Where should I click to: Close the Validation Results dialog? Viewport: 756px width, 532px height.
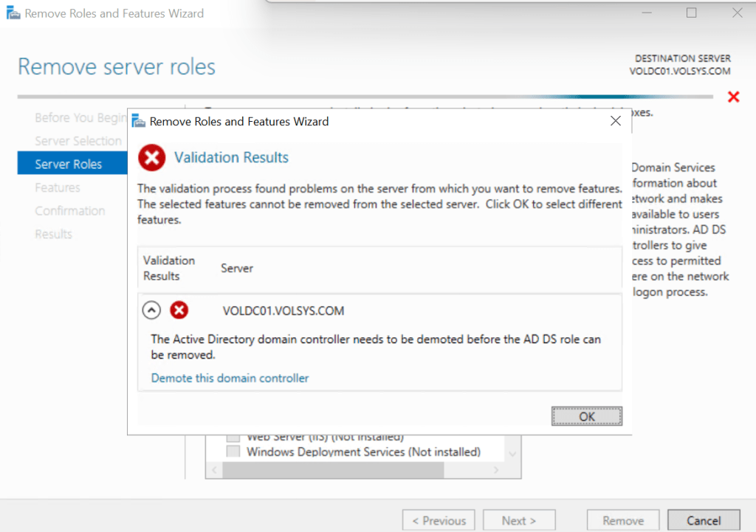click(615, 121)
